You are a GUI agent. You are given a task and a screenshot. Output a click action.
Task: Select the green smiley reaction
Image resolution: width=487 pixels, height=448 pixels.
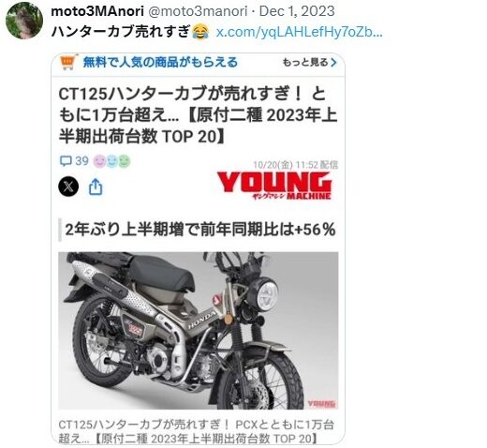(124, 161)
